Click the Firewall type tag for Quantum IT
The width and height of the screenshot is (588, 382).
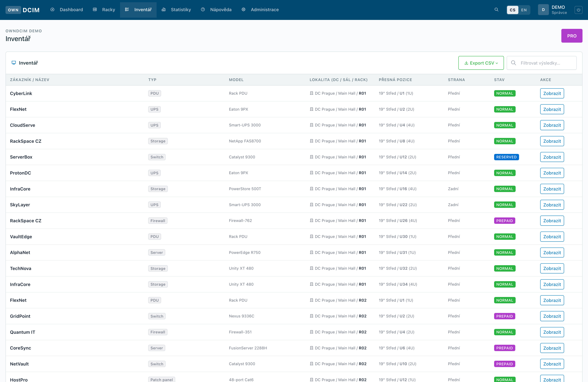click(x=158, y=332)
